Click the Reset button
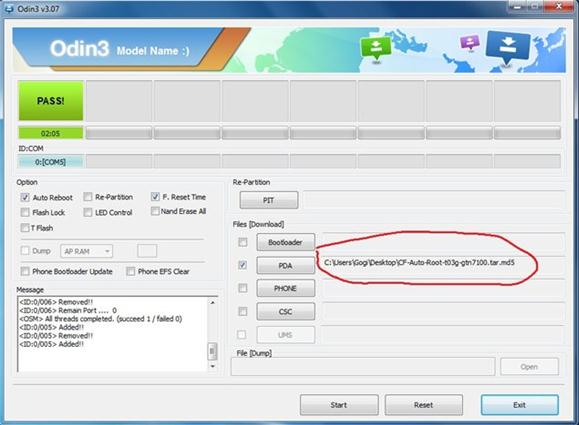 pos(424,405)
